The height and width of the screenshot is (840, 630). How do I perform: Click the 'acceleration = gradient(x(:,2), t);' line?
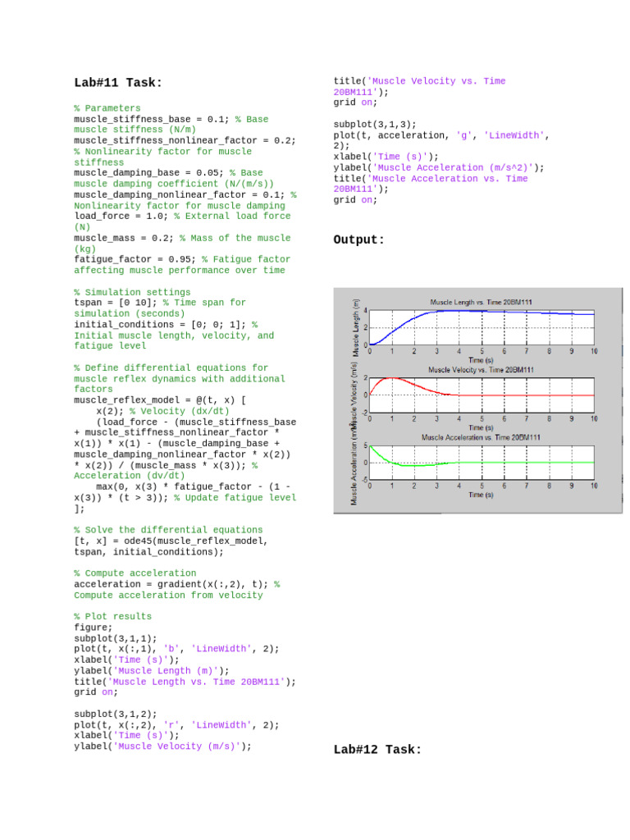[171, 584]
